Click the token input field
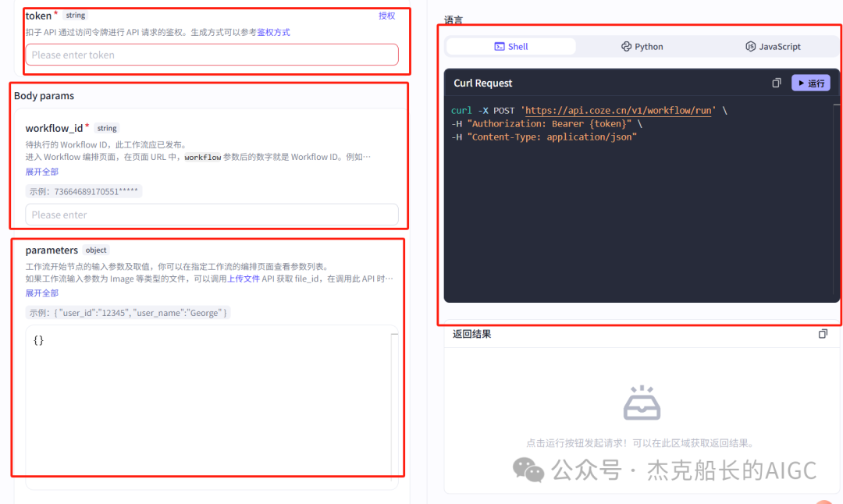The image size is (843, 504). pyautogui.click(x=212, y=55)
